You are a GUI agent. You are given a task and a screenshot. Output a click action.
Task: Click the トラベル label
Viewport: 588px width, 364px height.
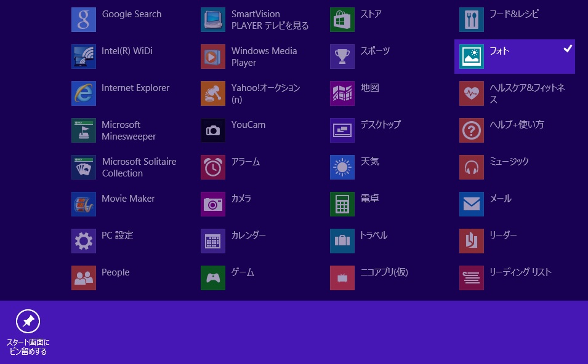click(374, 235)
